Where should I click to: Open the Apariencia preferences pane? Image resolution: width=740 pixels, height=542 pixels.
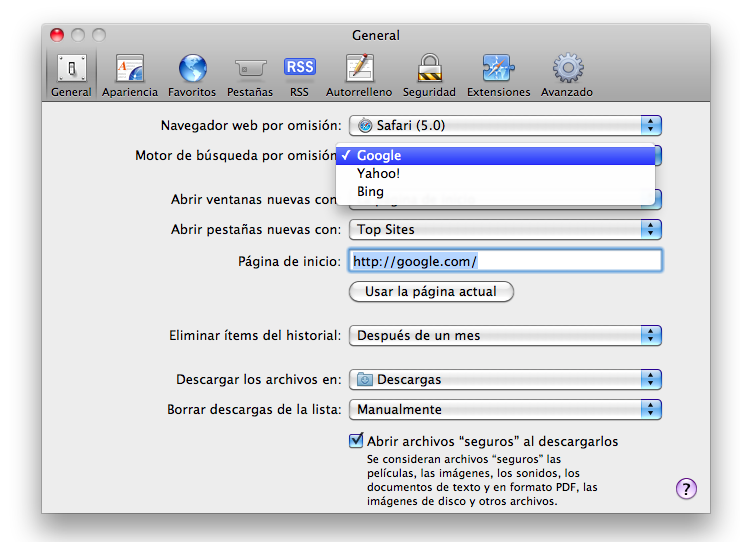130,76
